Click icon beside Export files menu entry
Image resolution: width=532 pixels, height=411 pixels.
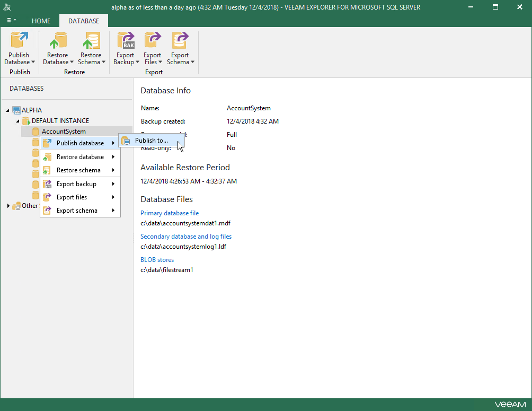(x=47, y=197)
